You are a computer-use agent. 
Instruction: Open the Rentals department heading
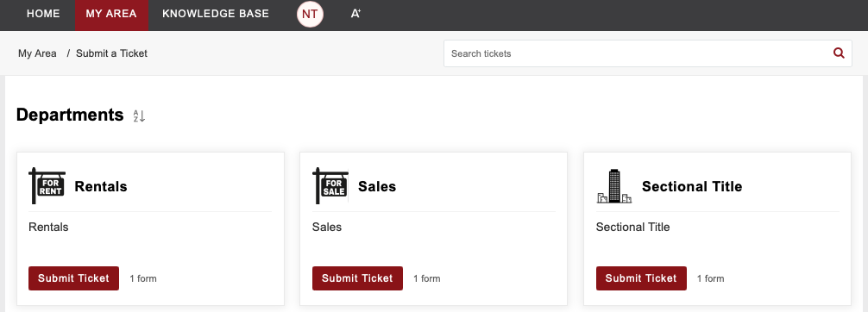click(101, 186)
